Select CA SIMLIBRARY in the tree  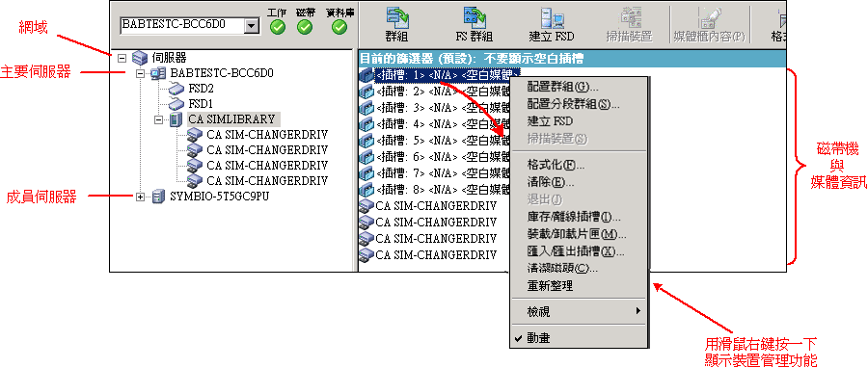(231, 118)
